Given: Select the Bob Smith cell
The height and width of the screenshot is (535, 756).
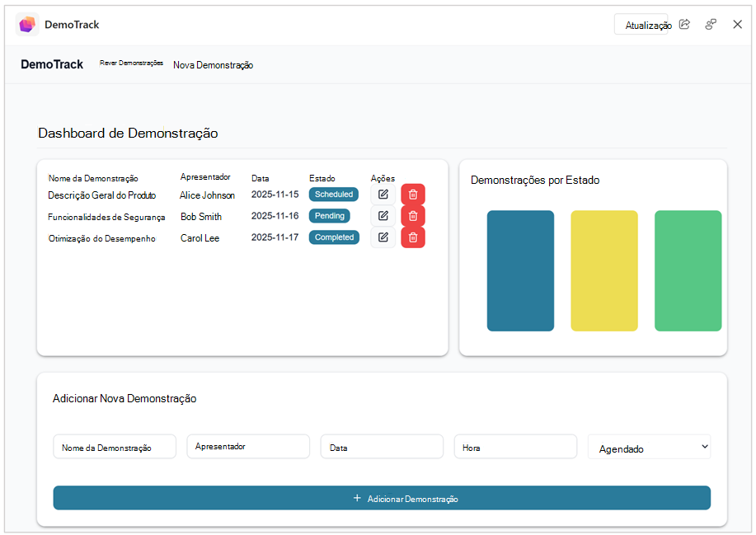Looking at the screenshot, I should [x=201, y=217].
